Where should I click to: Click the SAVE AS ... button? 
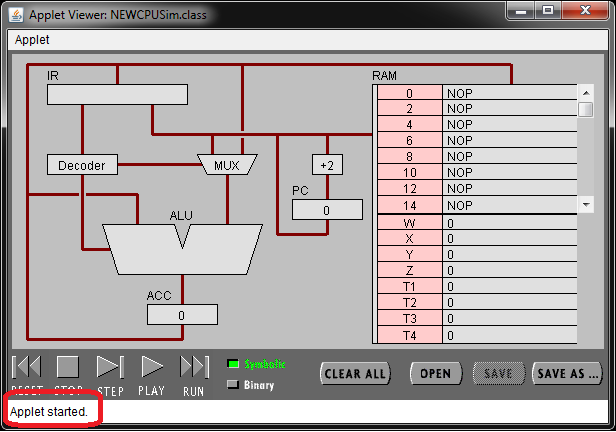coord(567,373)
